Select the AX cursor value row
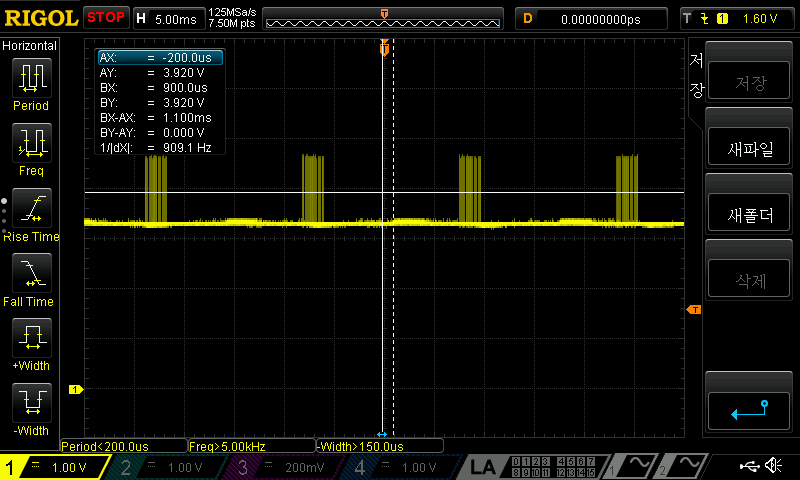Viewport: 800px width, 480px height. [160, 58]
